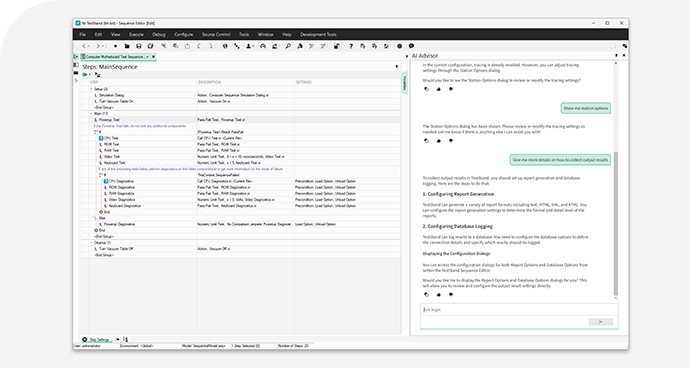This screenshot has height=368, width=690.
Task: Click the Save floppy disk toolbar icon
Action: point(139,46)
